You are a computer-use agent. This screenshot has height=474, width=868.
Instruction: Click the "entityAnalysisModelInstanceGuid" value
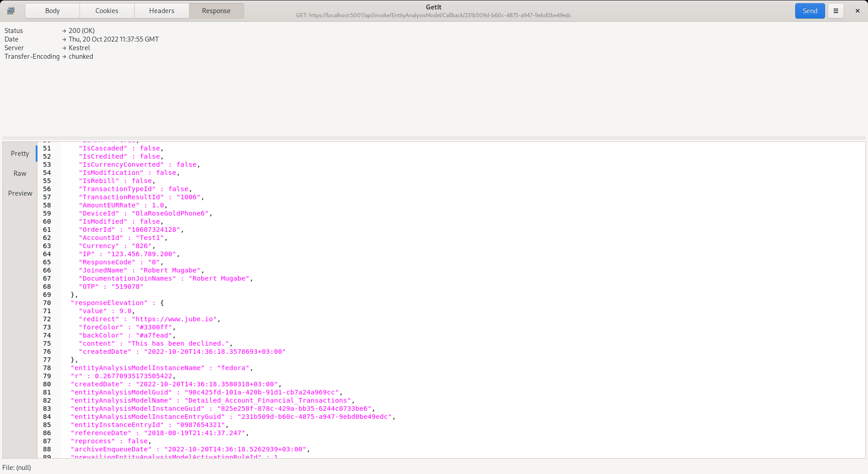click(294, 408)
